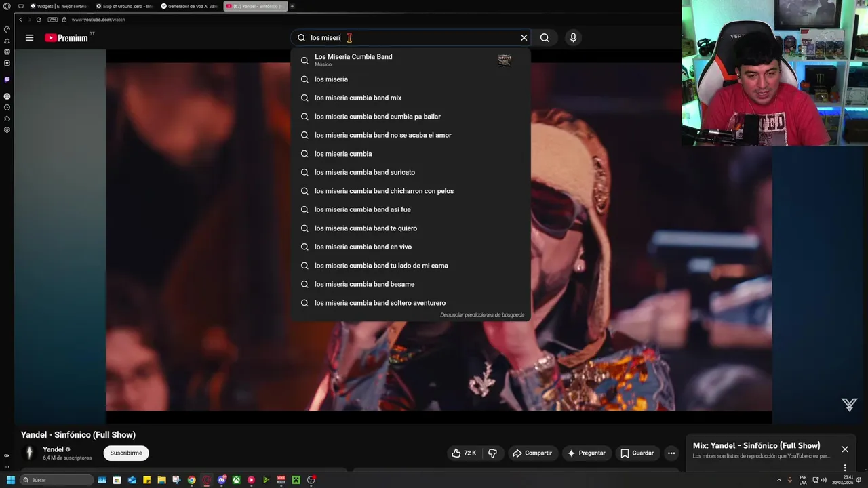Toggle the Opera VPN badge
This screenshot has width=868, height=488.
pyautogui.click(x=52, y=20)
